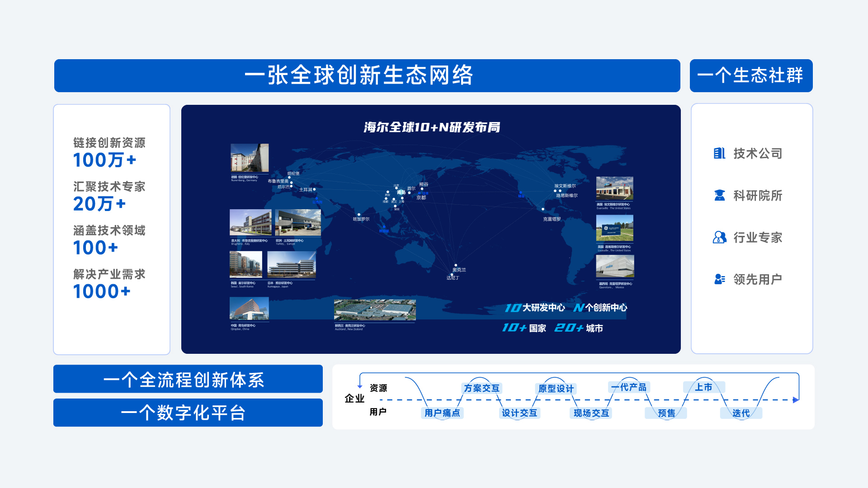Click the 汇聚技术专家 heading
Screen dimensions: 868x488
tap(109, 187)
